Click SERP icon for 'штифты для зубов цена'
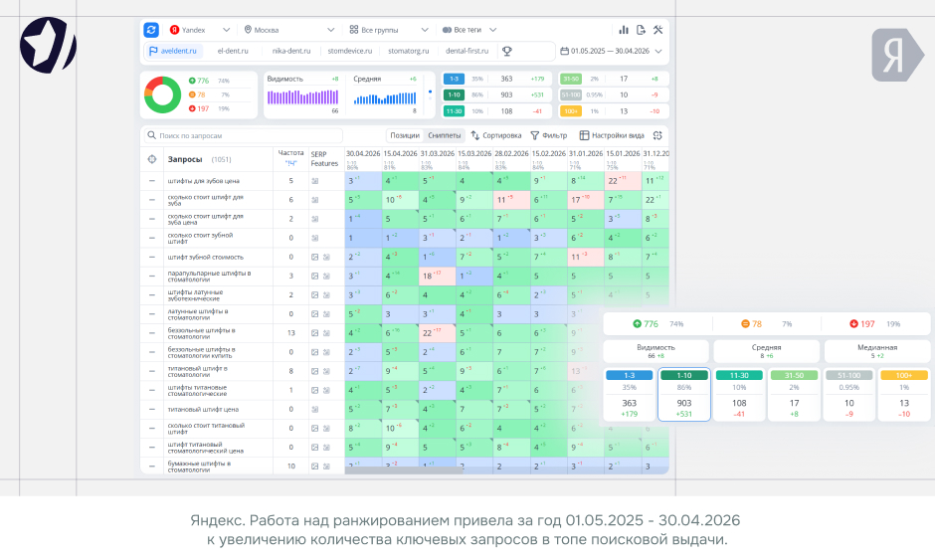Image resolution: width=935 pixels, height=560 pixels. click(x=315, y=181)
